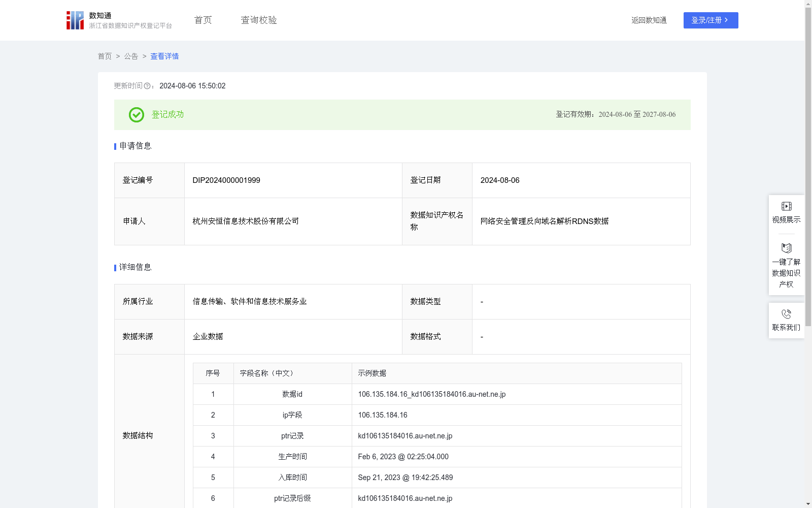Select the update time 2024-08-06 15:50:02
The width and height of the screenshot is (812, 508).
click(x=192, y=86)
